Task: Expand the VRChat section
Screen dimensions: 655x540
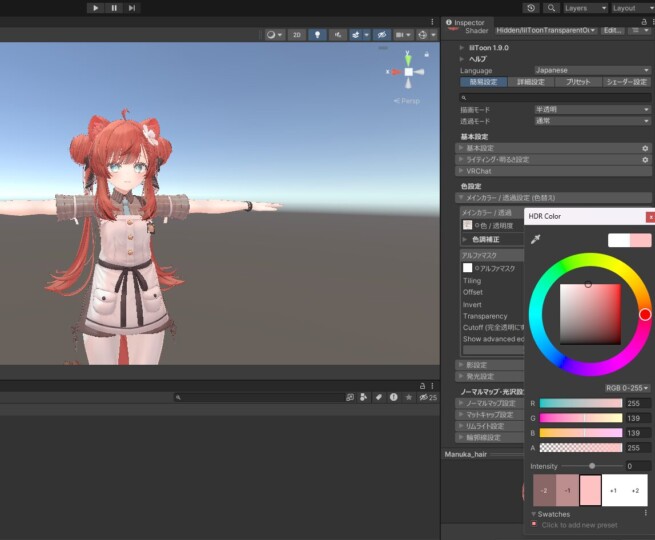Action: pos(553,171)
